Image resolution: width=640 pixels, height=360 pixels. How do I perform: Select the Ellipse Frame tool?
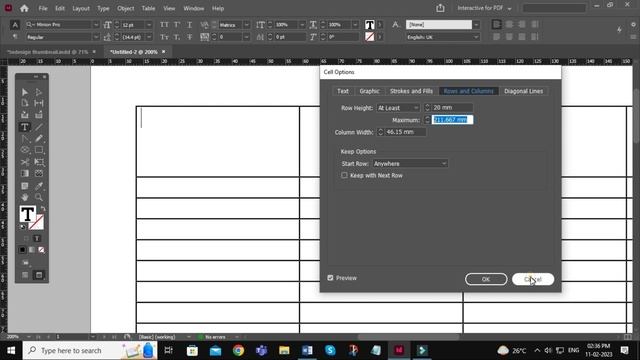25,150
